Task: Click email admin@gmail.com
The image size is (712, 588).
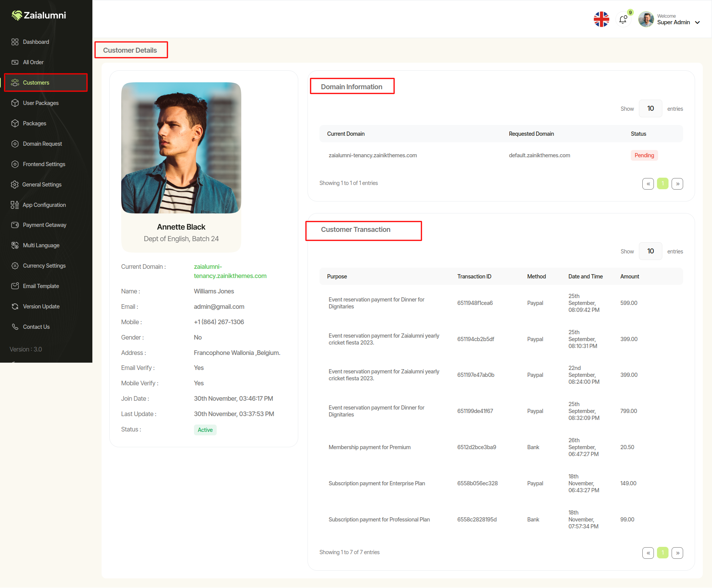Action: (x=219, y=307)
